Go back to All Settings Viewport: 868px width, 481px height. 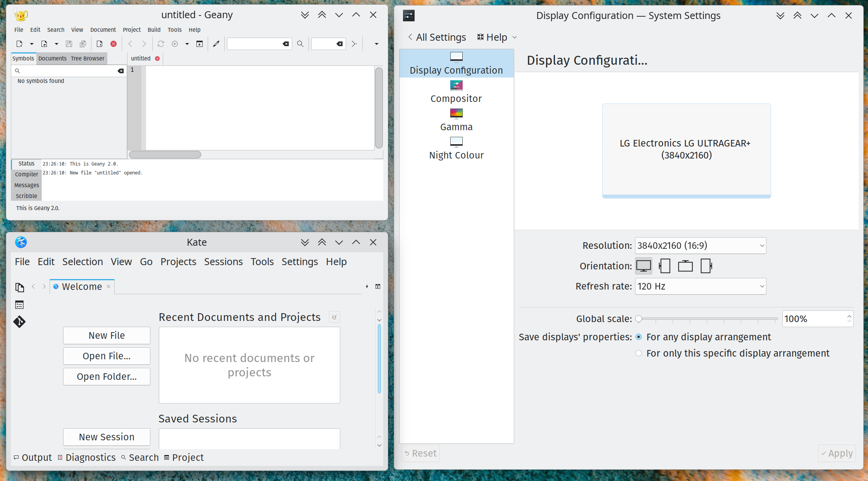(437, 37)
